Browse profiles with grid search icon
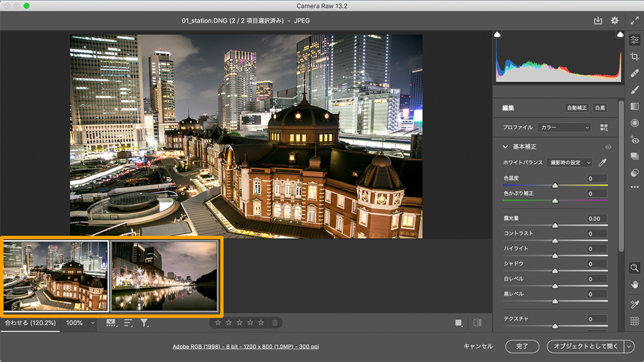644x362 pixels. [x=604, y=127]
